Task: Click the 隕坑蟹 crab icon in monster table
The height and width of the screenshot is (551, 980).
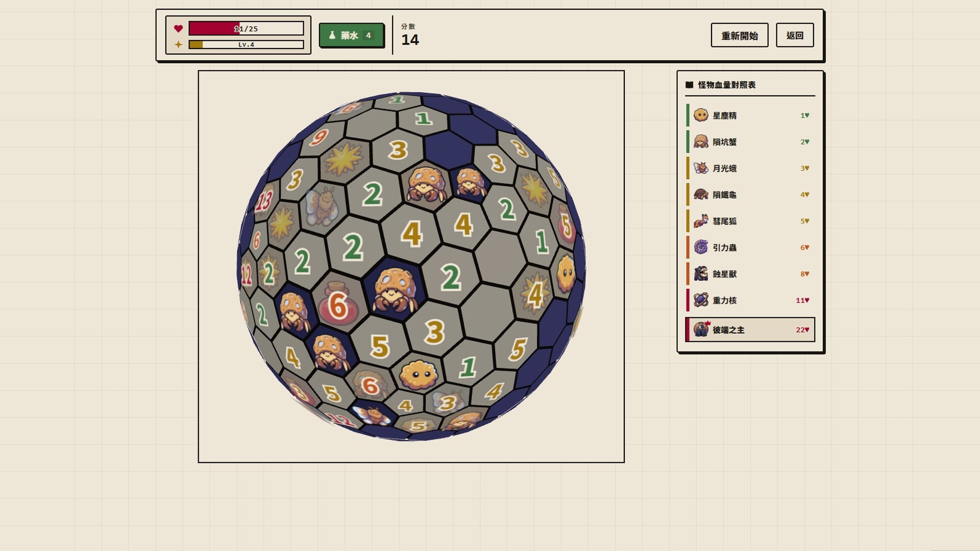Action: pos(701,141)
